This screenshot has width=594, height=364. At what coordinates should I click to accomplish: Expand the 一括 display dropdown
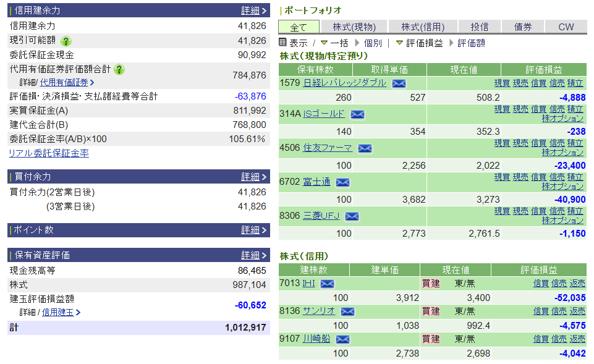coord(334,43)
